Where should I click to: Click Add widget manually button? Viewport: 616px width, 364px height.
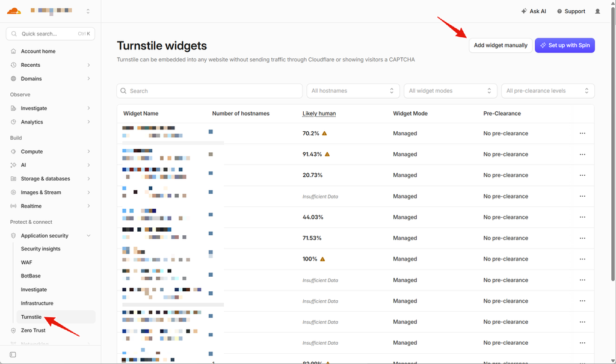pyautogui.click(x=500, y=45)
